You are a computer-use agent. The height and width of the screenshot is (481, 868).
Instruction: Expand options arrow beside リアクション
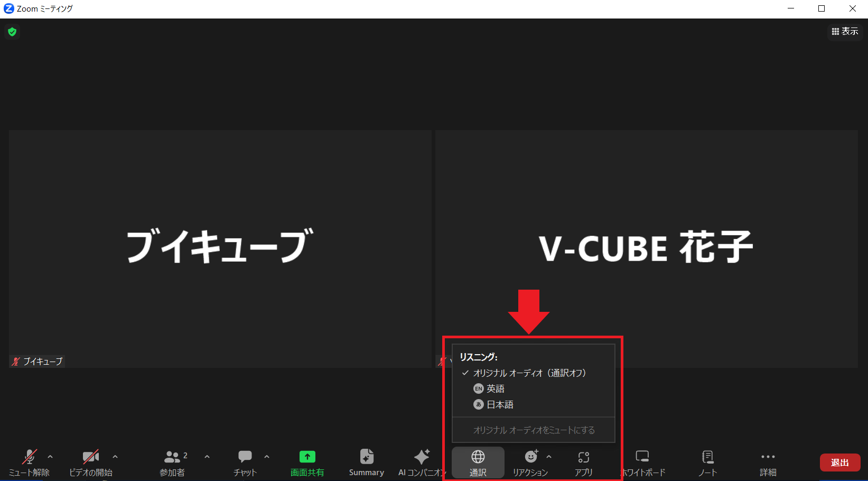pyautogui.click(x=549, y=457)
